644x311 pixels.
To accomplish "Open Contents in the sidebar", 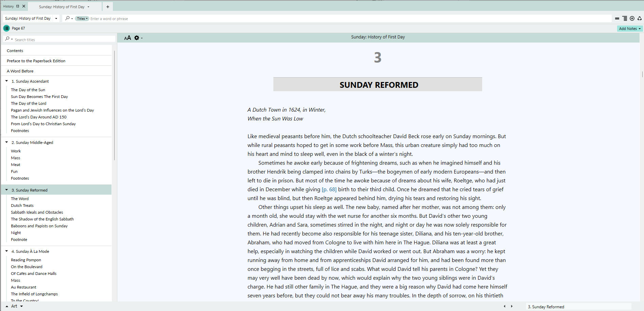I will pyautogui.click(x=15, y=51).
